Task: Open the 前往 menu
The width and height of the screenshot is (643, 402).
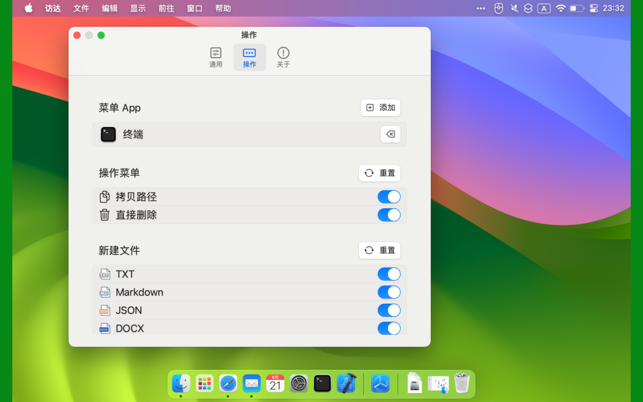Action: point(166,8)
